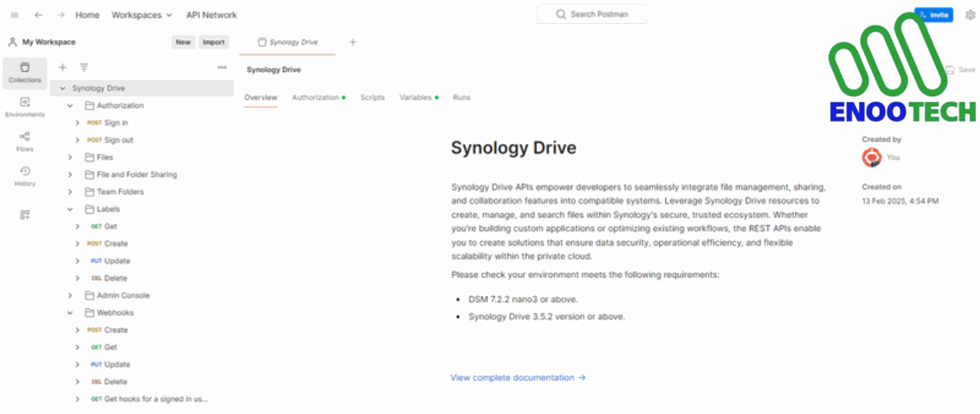Click the My Workspace user icon
980x414 pixels.
click(x=13, y=42)
